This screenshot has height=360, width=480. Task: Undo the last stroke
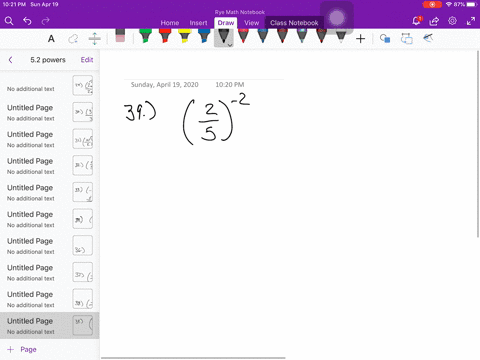pos(27,21)
